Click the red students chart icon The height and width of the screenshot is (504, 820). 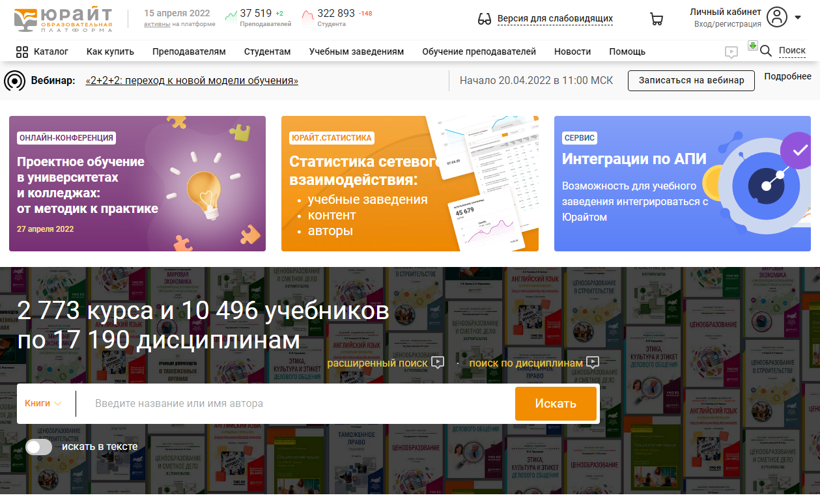[x=307, y=16]
